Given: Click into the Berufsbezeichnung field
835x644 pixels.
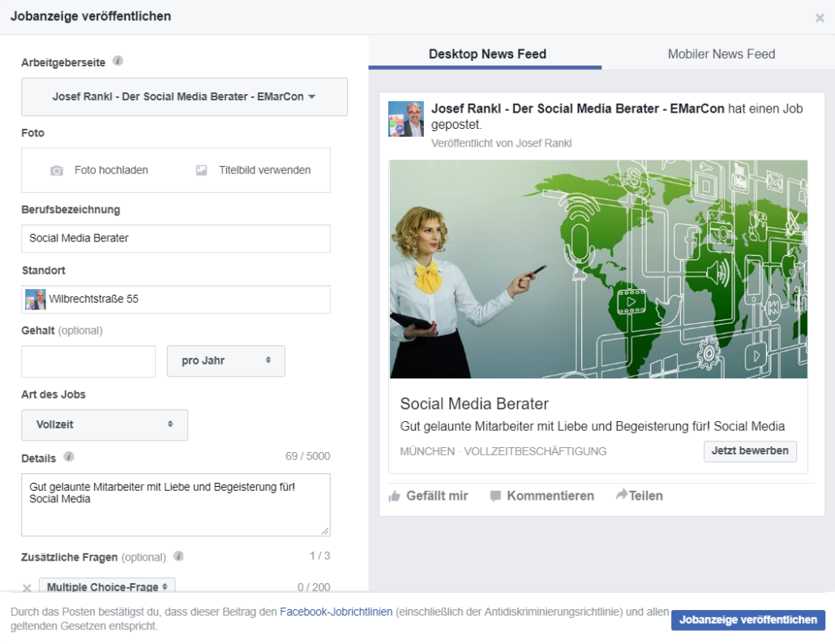Looking at the screenshot, I should [176, 238].
